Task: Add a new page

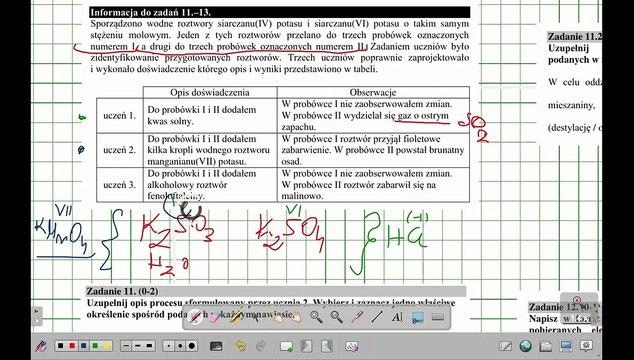Action: (286, 346)
